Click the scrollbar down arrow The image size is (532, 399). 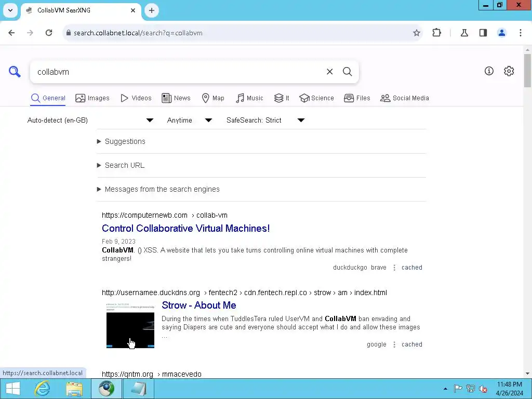tap(528, 374)
